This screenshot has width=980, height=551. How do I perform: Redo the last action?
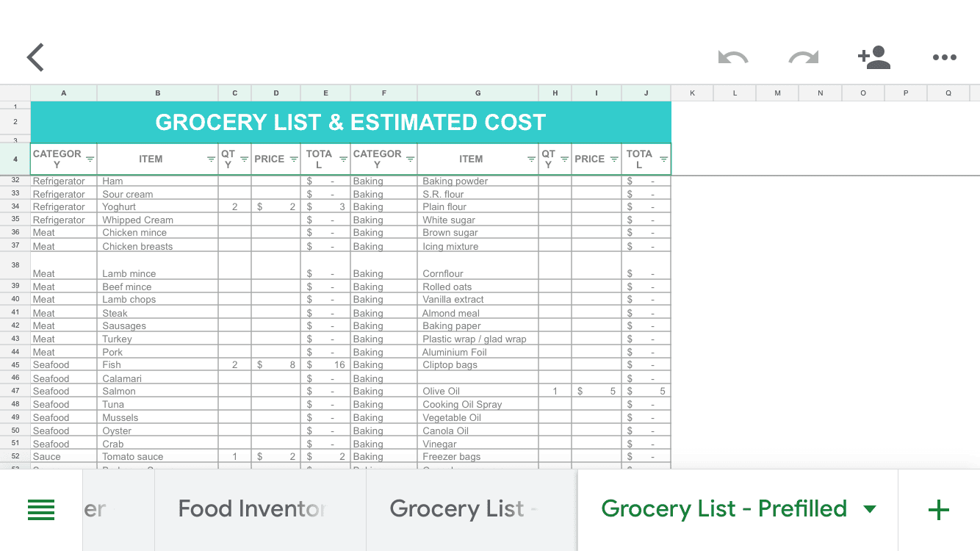pyautogui.click(x=802, y=57)
